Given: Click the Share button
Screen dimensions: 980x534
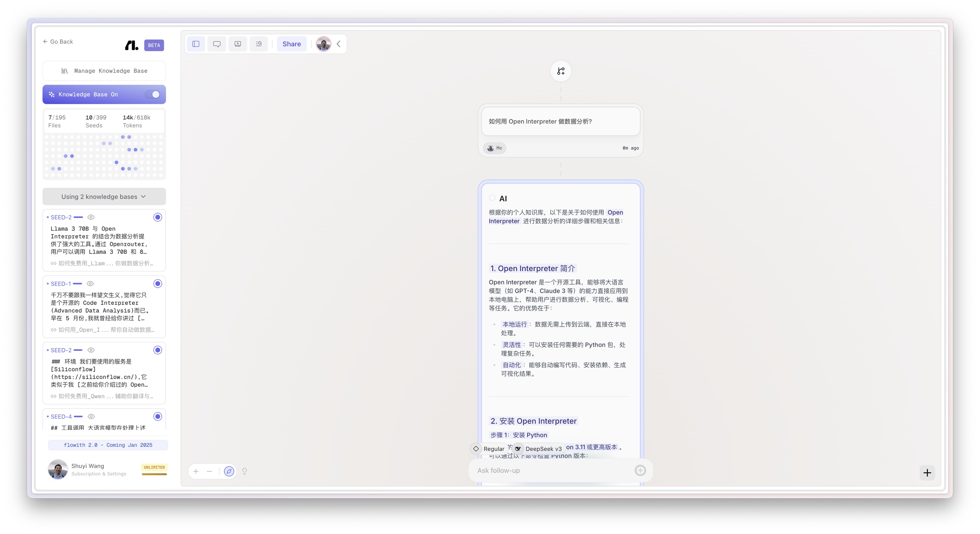Looking at the screenshot, I should 292,44.
